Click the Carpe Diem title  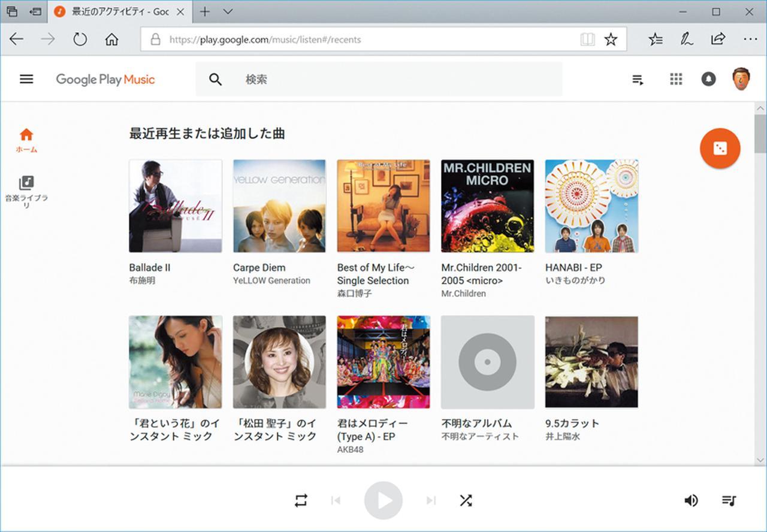(x=259, y=268)
